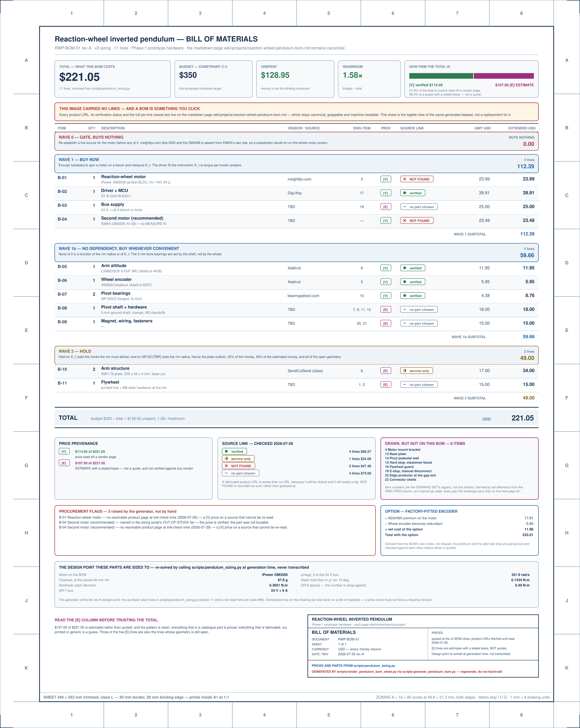Click the "THE DESIGN POINT THESE PARTS ARE SIZED TO" heading

184,568
